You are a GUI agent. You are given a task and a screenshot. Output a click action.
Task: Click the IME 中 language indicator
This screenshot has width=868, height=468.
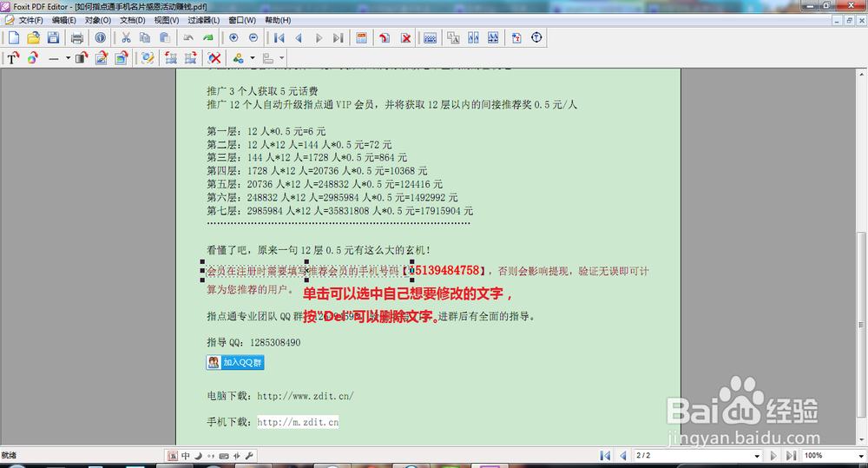pyautogui.click(x=186, y=456)
